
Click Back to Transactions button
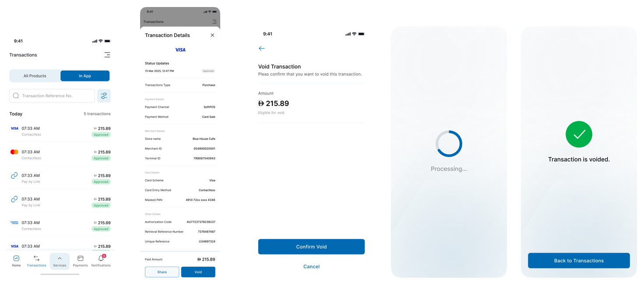point(579,261)
